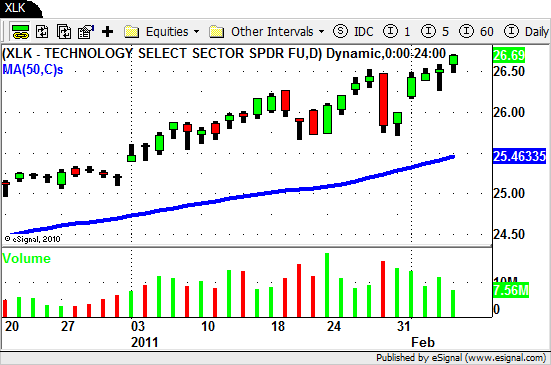This screenshot has width=551, height=365.
Task: Click the 7.56M volume value label
Action: pyautogui.click(x=511, y=290)
